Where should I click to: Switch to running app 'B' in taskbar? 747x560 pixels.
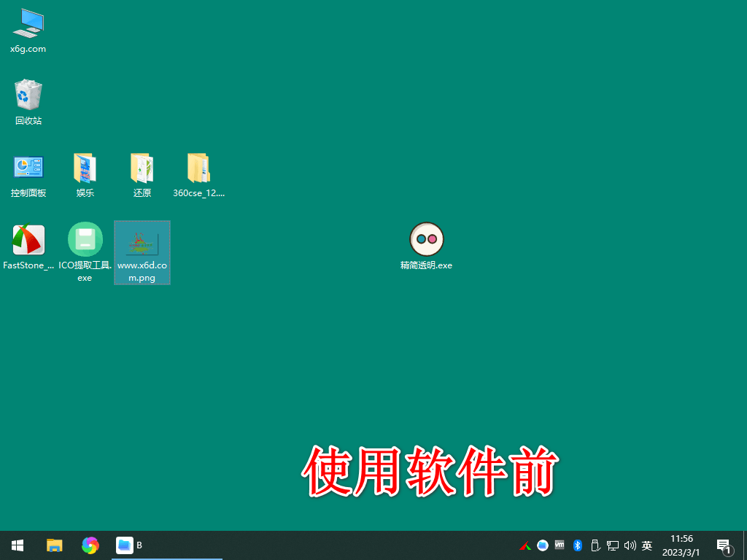click(x=129, y=545)
